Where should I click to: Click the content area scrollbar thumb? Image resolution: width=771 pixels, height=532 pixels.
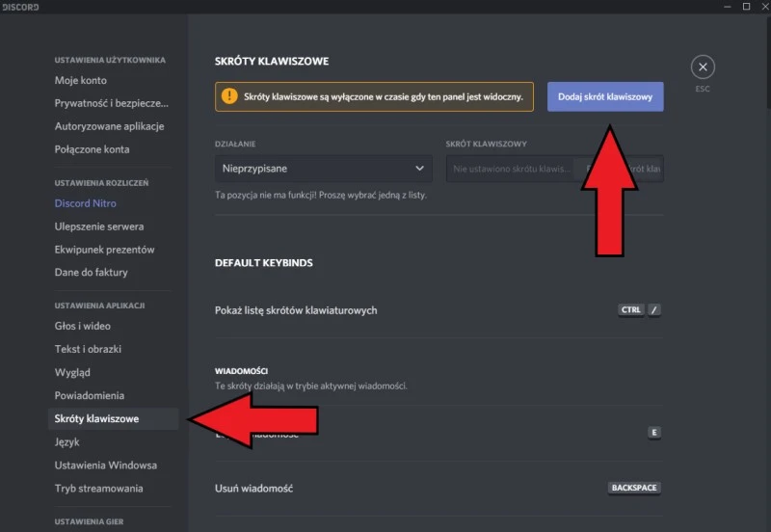point(768,62)
